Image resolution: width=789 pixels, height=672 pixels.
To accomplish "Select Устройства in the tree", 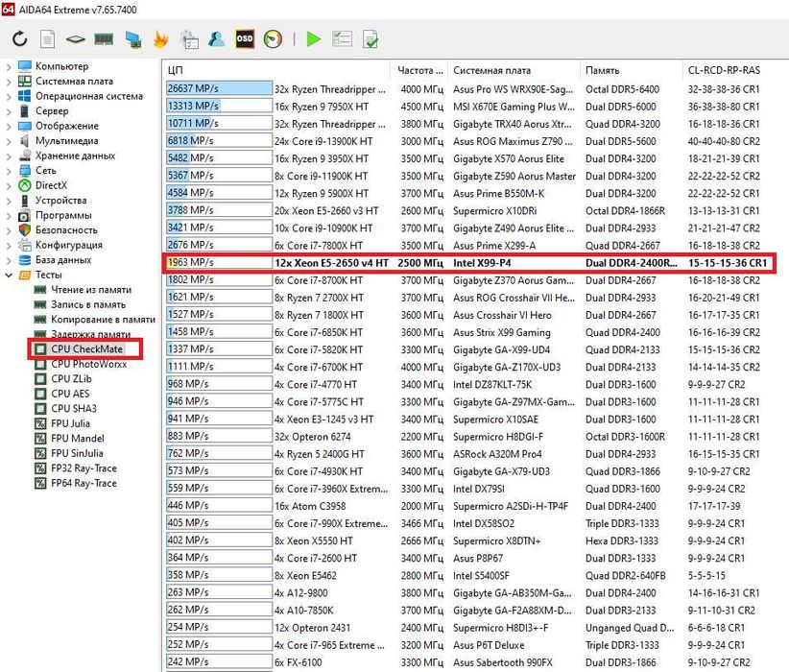I will click(60, 201).
